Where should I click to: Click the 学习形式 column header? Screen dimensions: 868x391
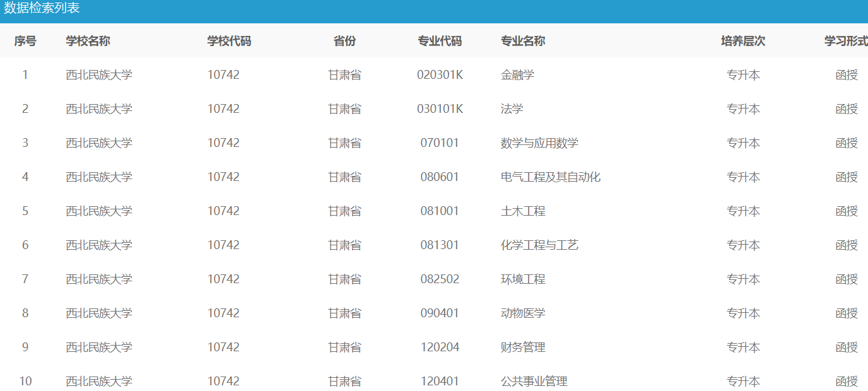846,41
